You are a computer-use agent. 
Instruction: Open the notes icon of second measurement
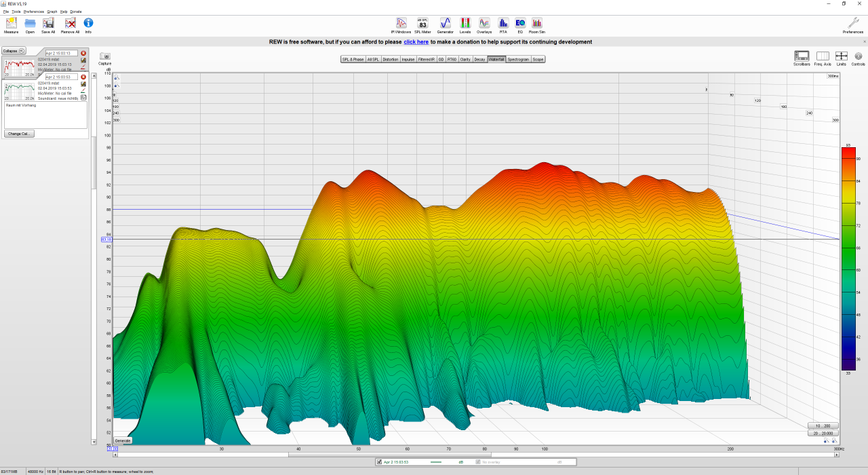click(x=83, y=97)
